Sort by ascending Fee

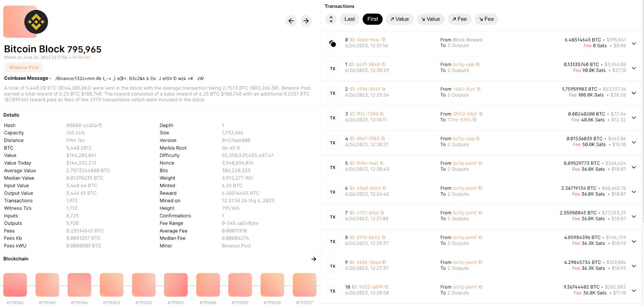[459, 19]
